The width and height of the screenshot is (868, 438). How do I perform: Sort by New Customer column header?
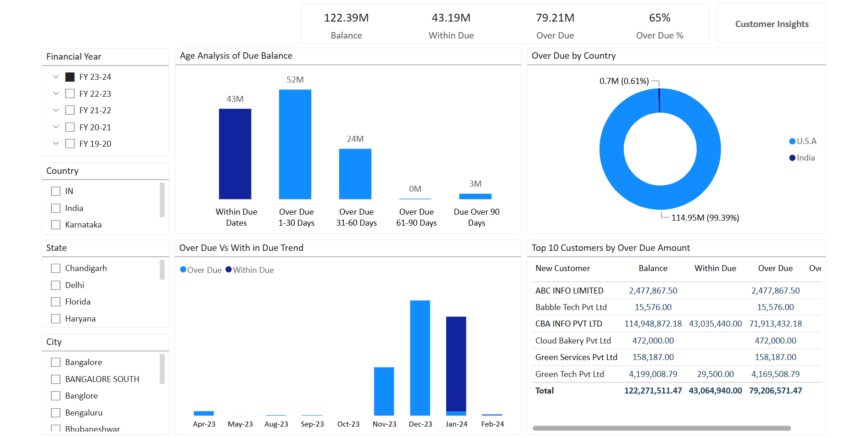[563, 268]
